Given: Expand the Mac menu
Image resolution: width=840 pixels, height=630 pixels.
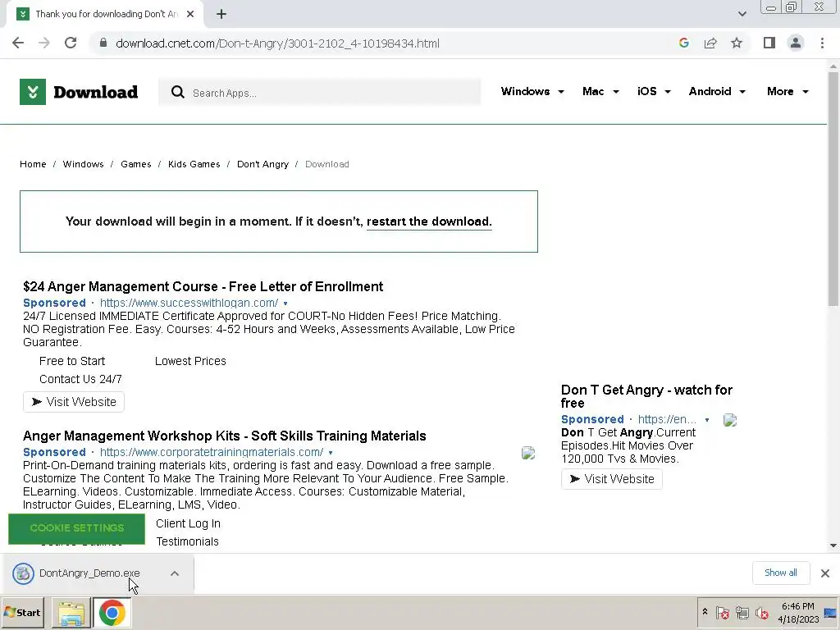Looking at the screenshot, I should point(600,92).
